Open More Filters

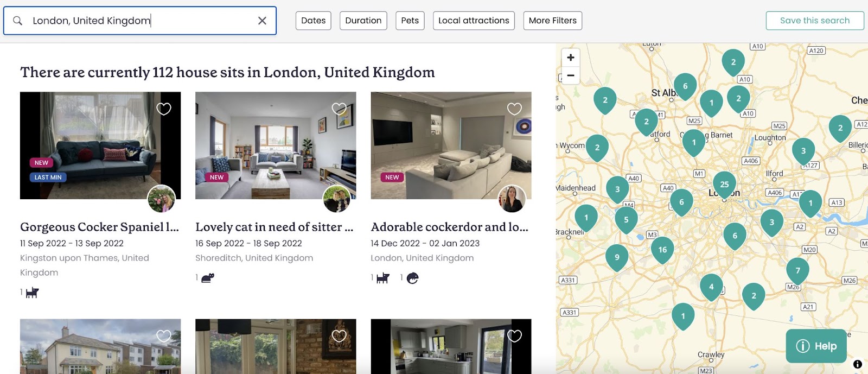553,21
